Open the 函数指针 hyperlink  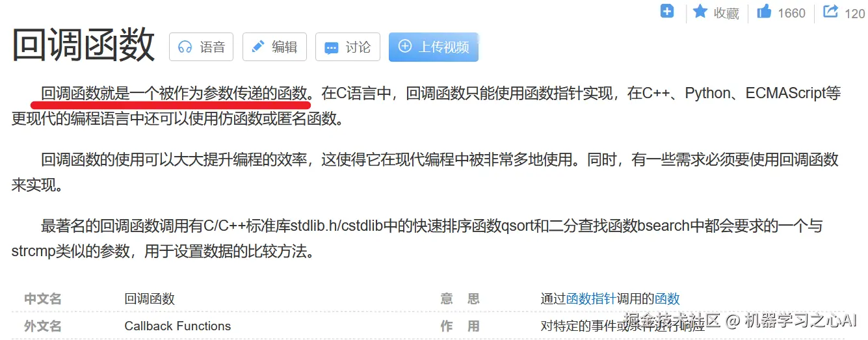coord(591,298)
